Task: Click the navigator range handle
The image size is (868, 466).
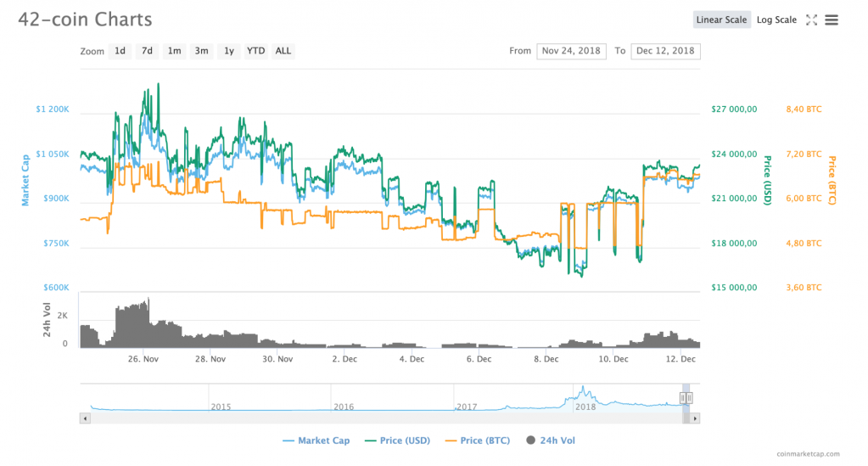Action: (x=684, y=397)
